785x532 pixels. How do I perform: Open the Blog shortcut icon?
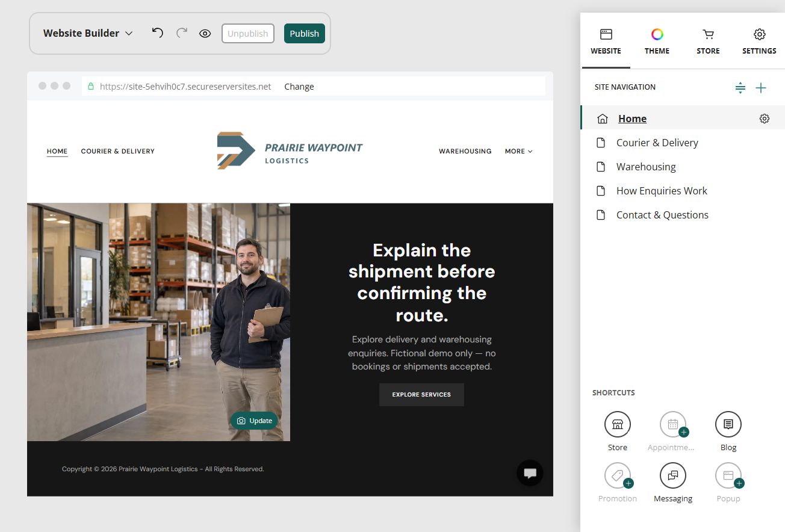pos(728,424)
